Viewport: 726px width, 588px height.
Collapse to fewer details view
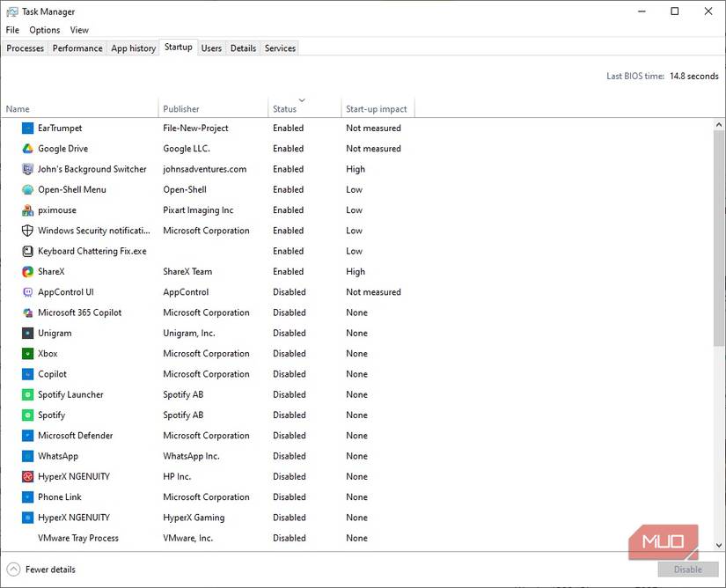coord(40,570)
